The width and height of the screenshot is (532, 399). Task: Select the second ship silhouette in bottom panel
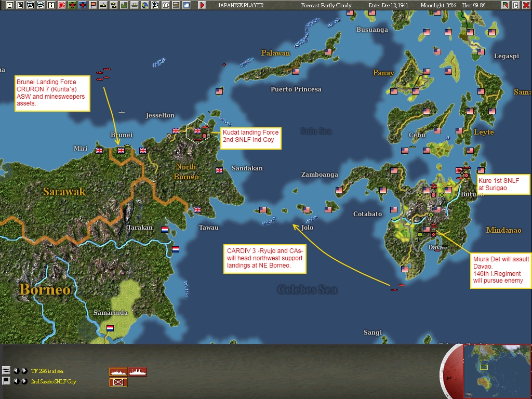point(138,372)
